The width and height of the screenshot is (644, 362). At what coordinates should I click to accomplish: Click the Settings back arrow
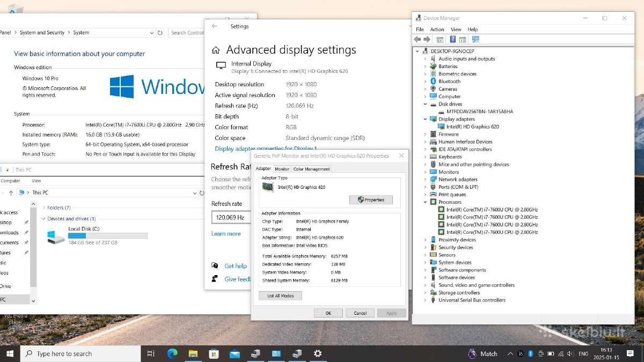[215, 26]
